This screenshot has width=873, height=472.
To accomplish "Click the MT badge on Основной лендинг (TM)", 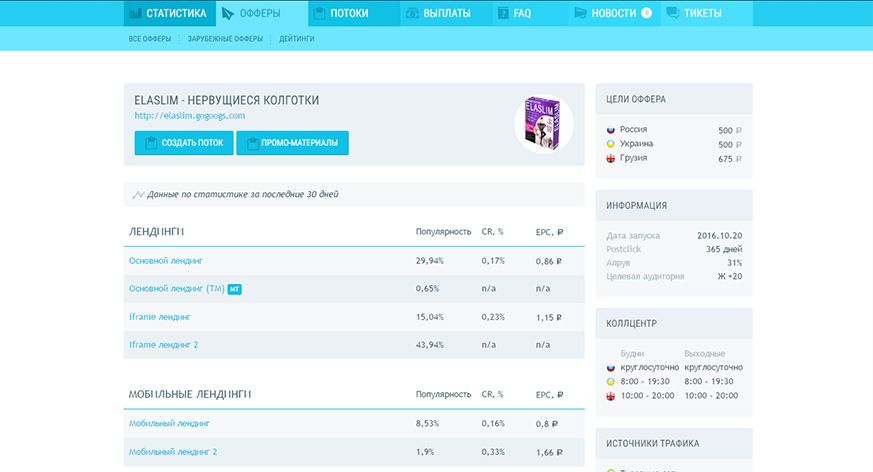I will (x=235, y=289).
